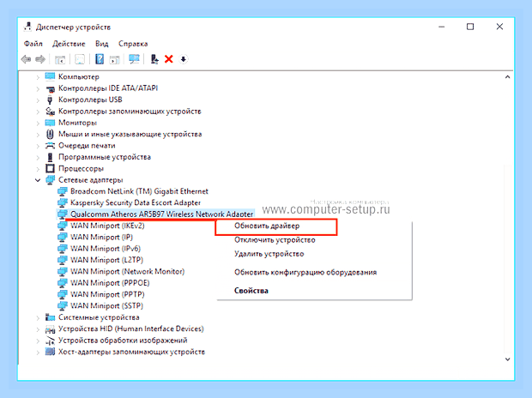Click the Контроллеры USB plug icon
This screenshot has height=398, width=532.
[x=50, y=99]
